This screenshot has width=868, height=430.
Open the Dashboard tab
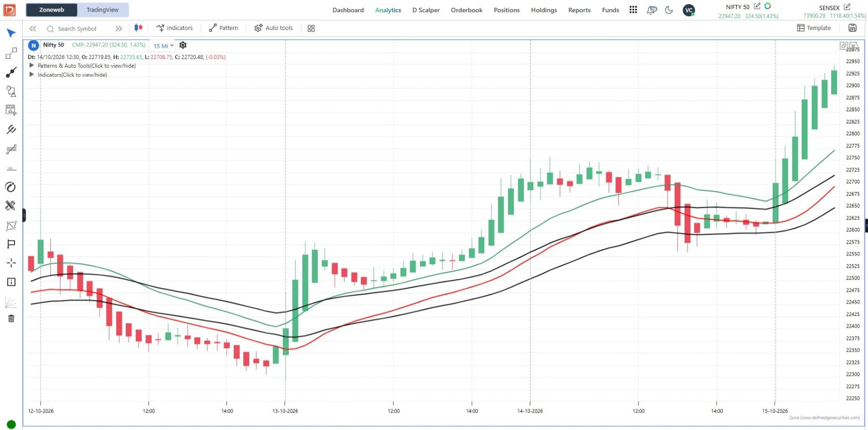[x=348, y=10]
